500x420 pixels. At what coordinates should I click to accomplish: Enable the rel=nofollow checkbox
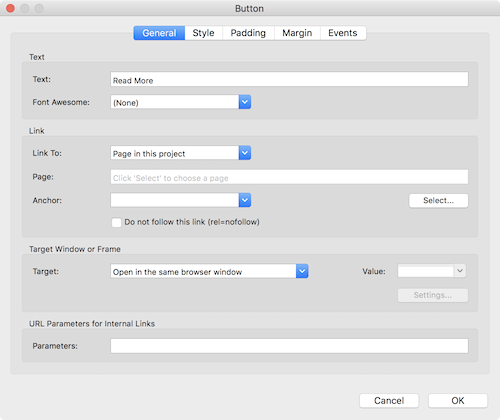click(x=116, y=222)
